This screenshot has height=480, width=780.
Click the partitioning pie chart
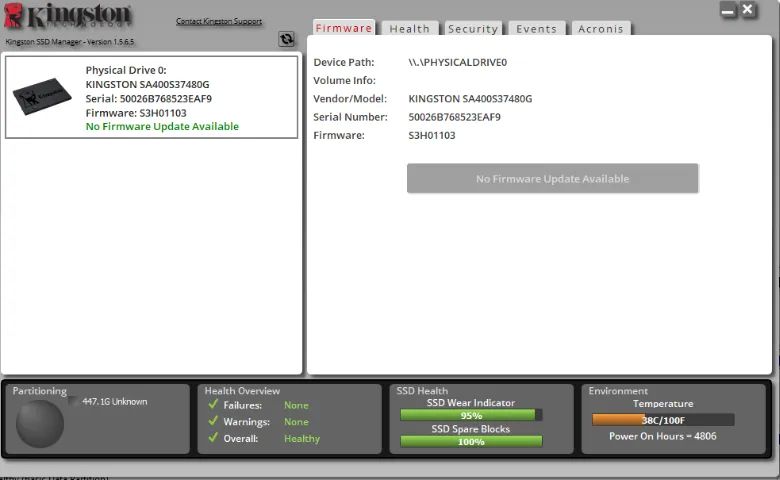[40, 424]
